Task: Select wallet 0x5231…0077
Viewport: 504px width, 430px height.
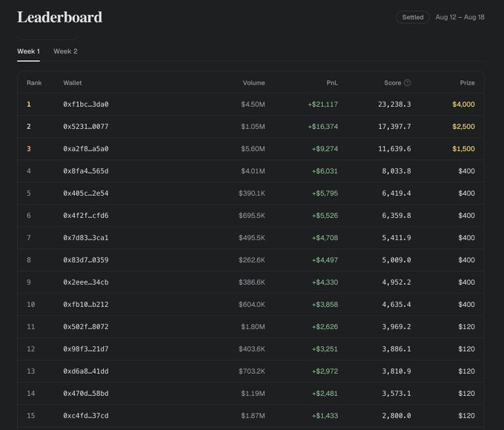Action: pyautogui.click(x=86, y=126)
